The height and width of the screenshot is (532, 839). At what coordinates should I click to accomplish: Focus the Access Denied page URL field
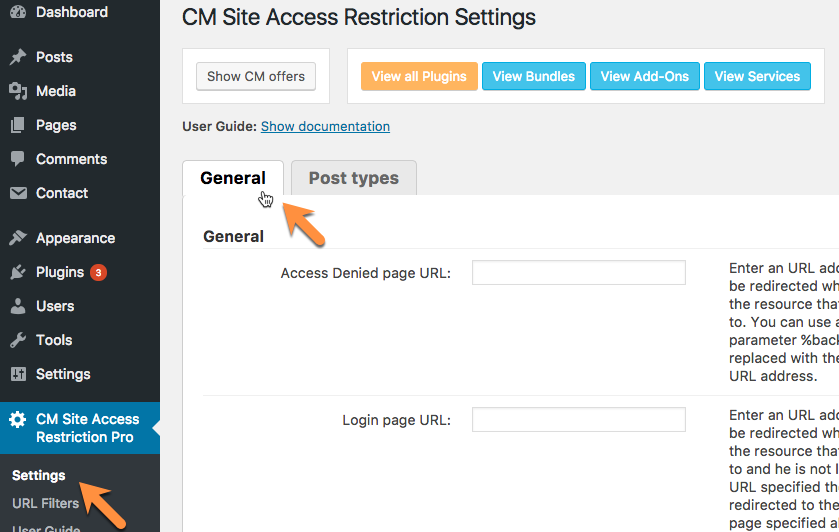click(x=578, y=272)
